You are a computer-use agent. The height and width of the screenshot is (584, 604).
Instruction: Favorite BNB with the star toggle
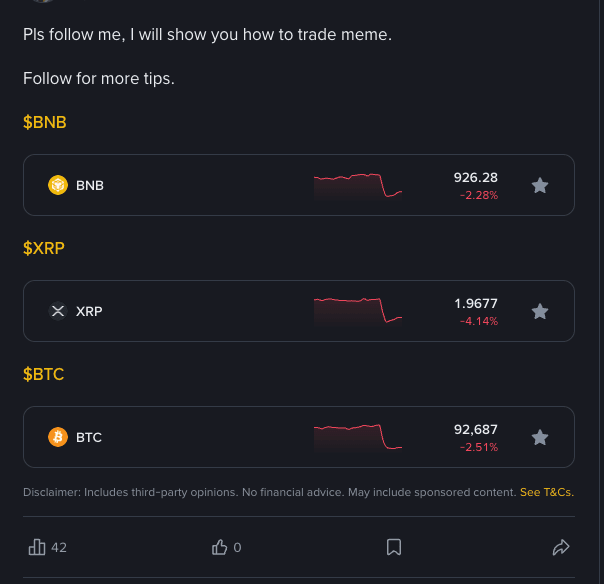[x=540, y=185]
